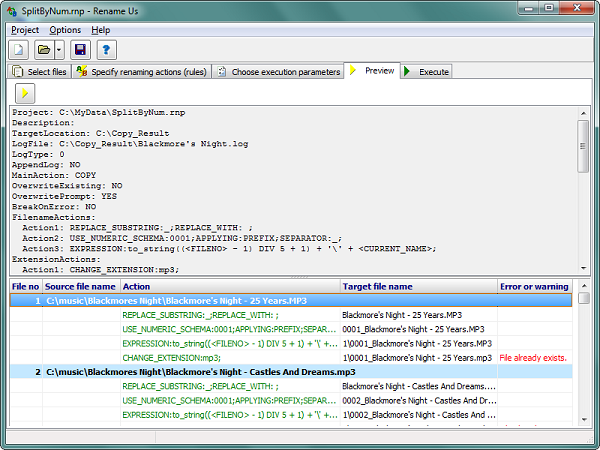Switch to the Select files tab
This screenshot has width=600, height=450.
[39, 72]
